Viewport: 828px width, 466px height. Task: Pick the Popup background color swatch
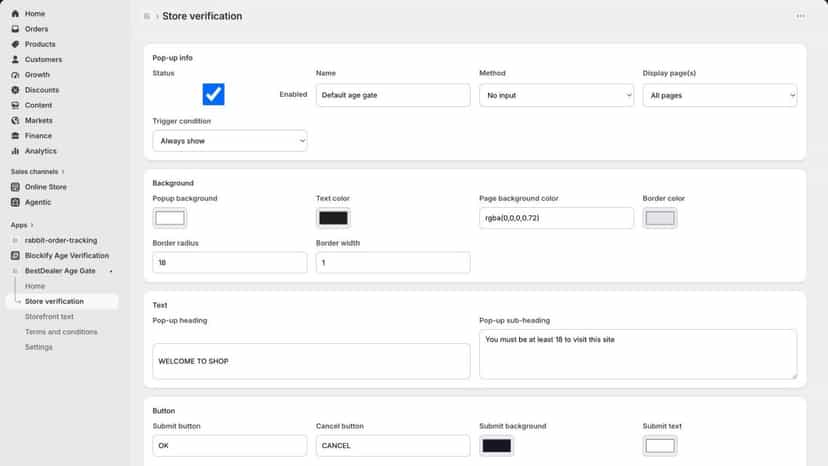(x=170, y=218)
